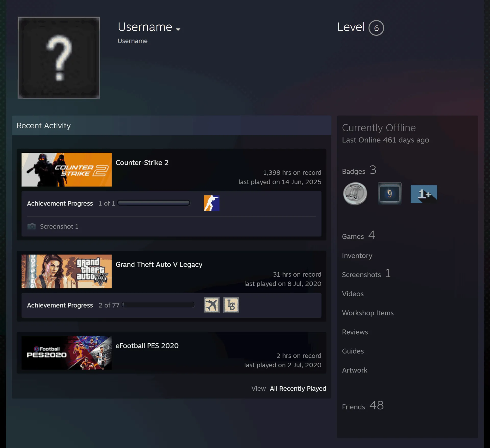Open the Inventory page
The width and height of the screenshot is (490, 448).
pos(357,255)
